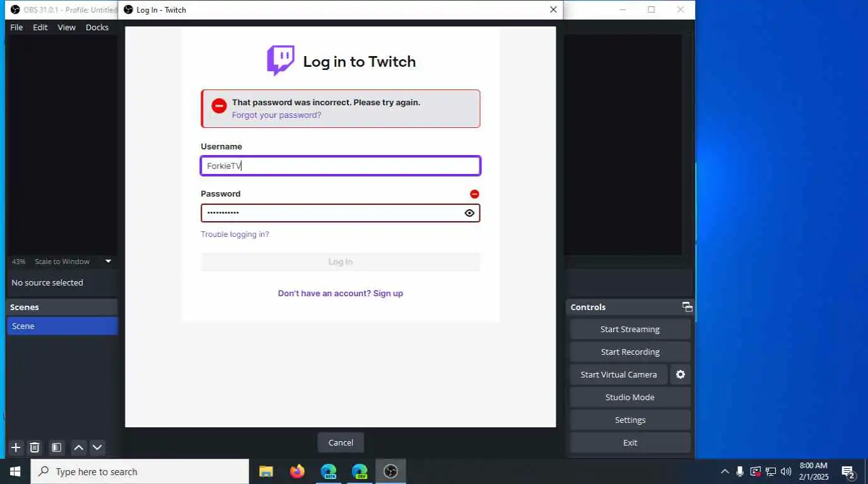
Task: Click the Trouble logging in link
Action: (235, 234)
